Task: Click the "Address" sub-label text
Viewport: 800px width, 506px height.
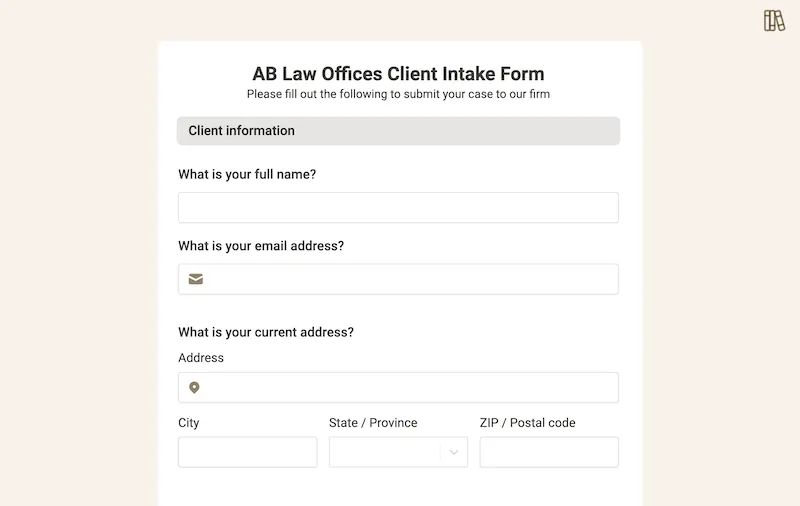Action: point(201,358)
